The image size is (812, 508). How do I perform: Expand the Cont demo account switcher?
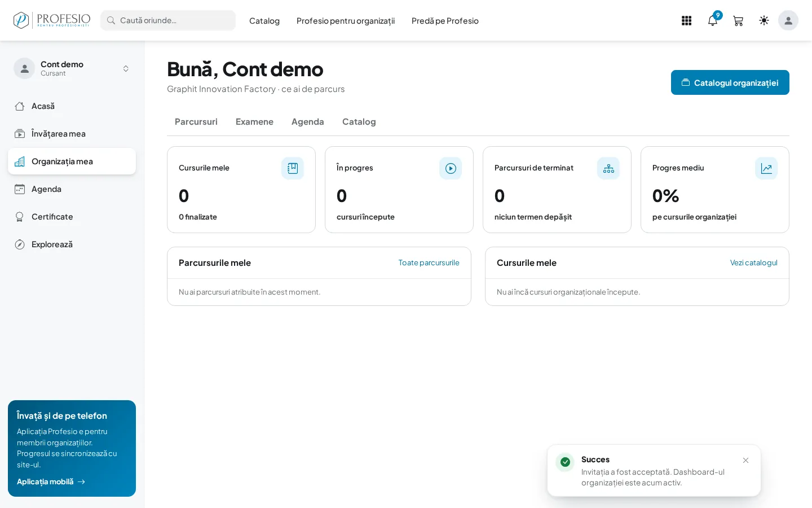(126, 68)
